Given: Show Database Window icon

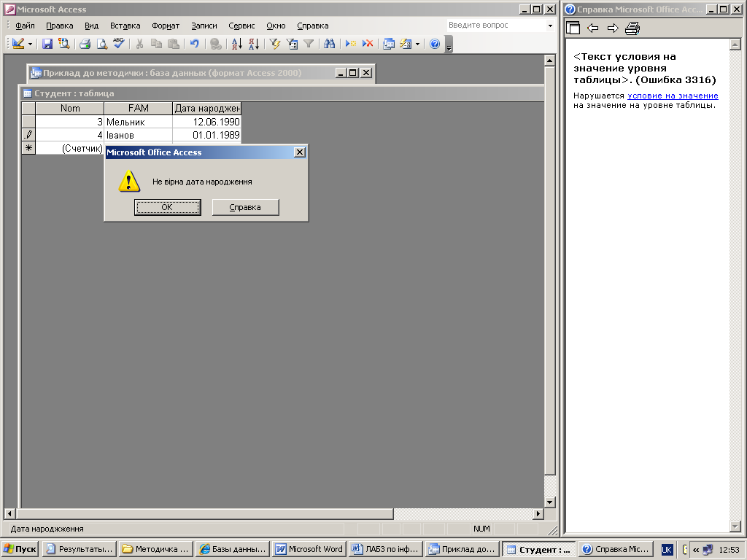Looking at the screenshot, I should coord(389,44).
